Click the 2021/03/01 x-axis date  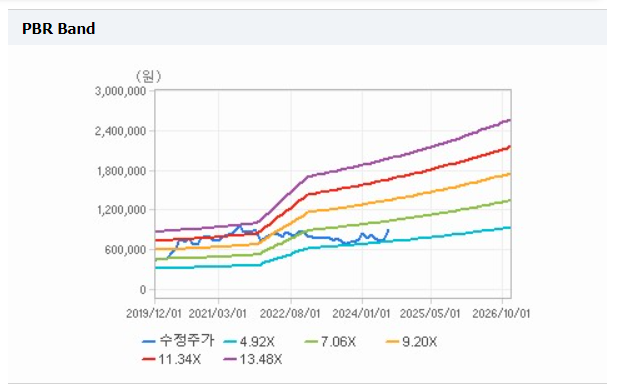[218, 314]
